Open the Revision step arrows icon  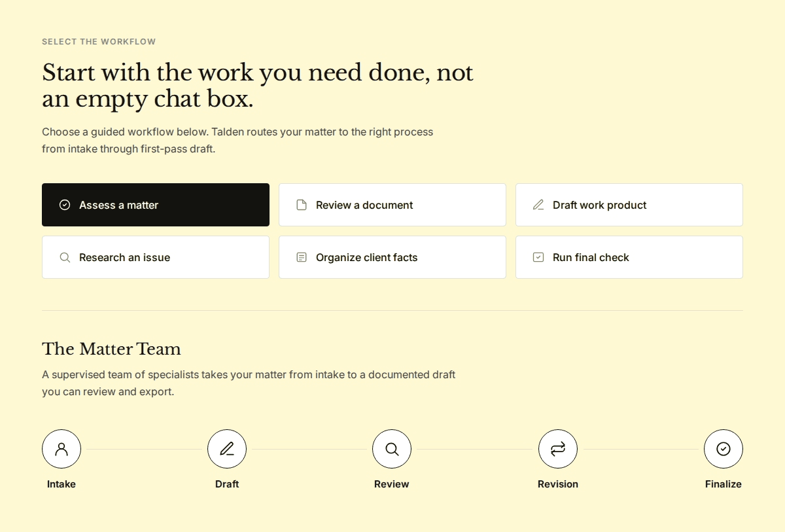click(x=558, y=449)
